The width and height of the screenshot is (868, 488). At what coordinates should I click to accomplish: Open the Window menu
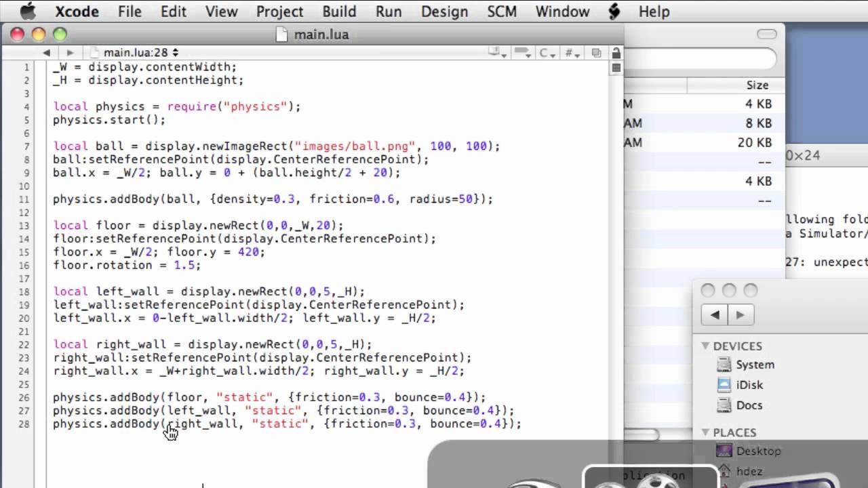click(x=562, y=12)
